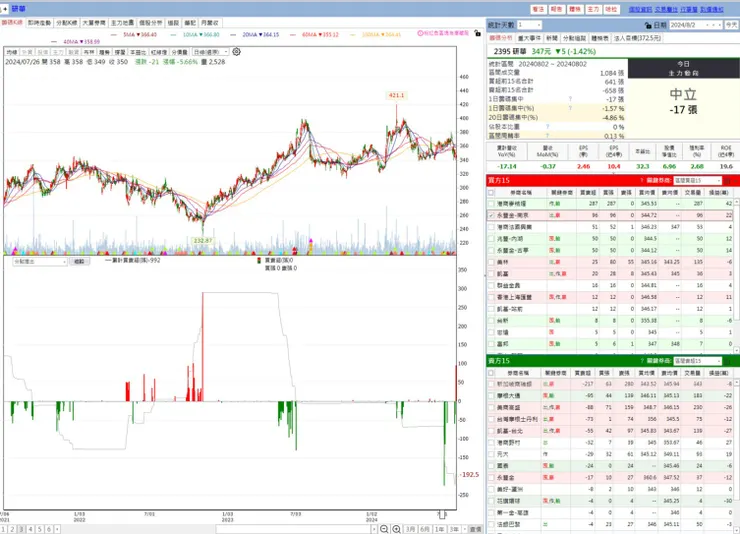The width and height of the screenshot is (740, 534).
Task: Click question mark in 買方15 header
Action: tap(642, 180)
